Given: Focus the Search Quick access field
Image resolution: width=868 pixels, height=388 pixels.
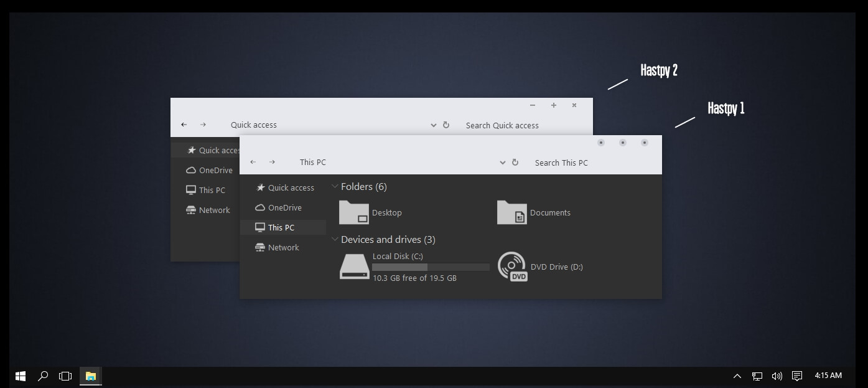Looking at the screenshot, I should point(502,125).
